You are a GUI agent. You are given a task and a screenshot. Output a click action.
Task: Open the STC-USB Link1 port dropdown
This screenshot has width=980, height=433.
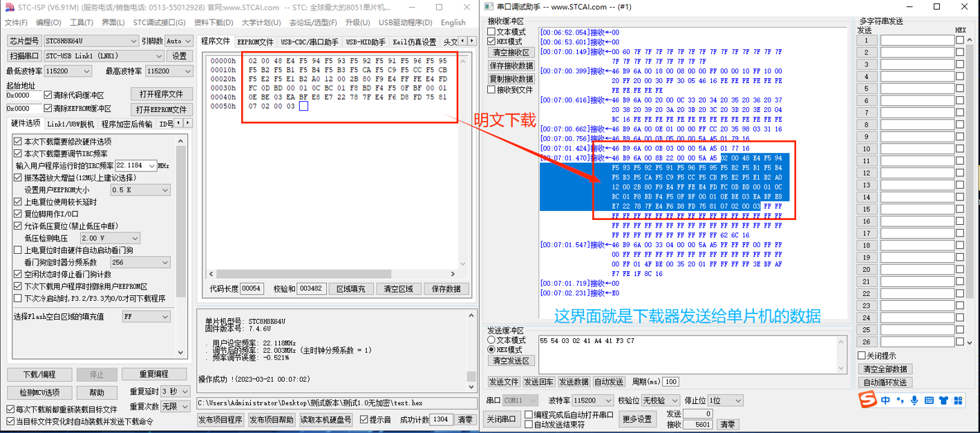(x=104, y=56)
